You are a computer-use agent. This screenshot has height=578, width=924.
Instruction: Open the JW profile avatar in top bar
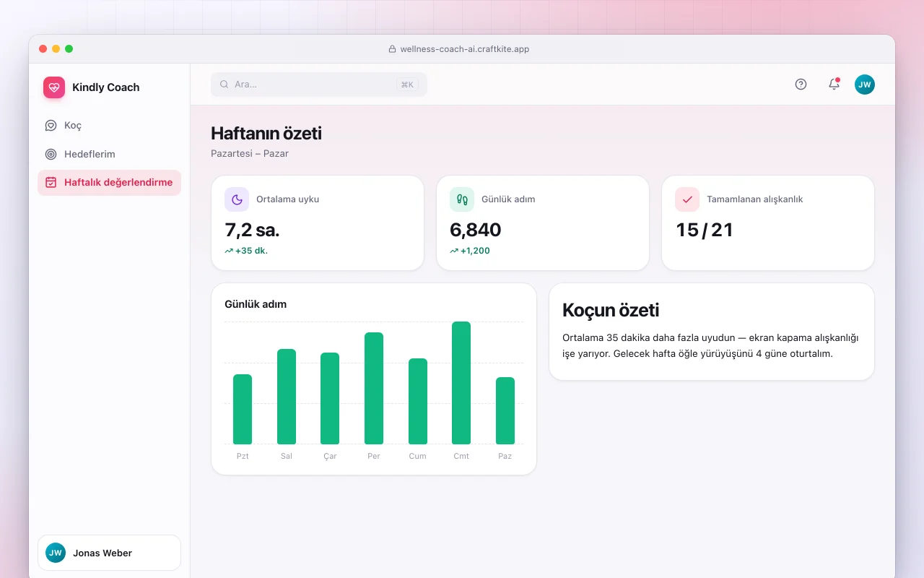[x=865, y=85]
